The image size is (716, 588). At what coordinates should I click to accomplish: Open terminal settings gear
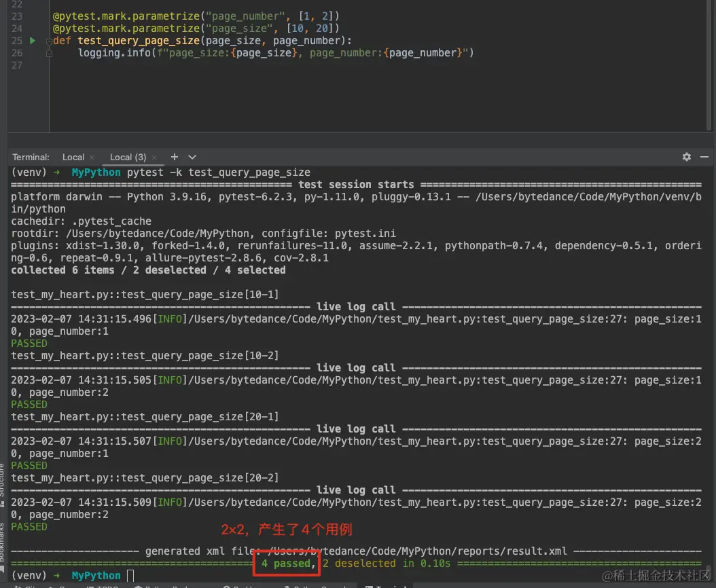686,157
